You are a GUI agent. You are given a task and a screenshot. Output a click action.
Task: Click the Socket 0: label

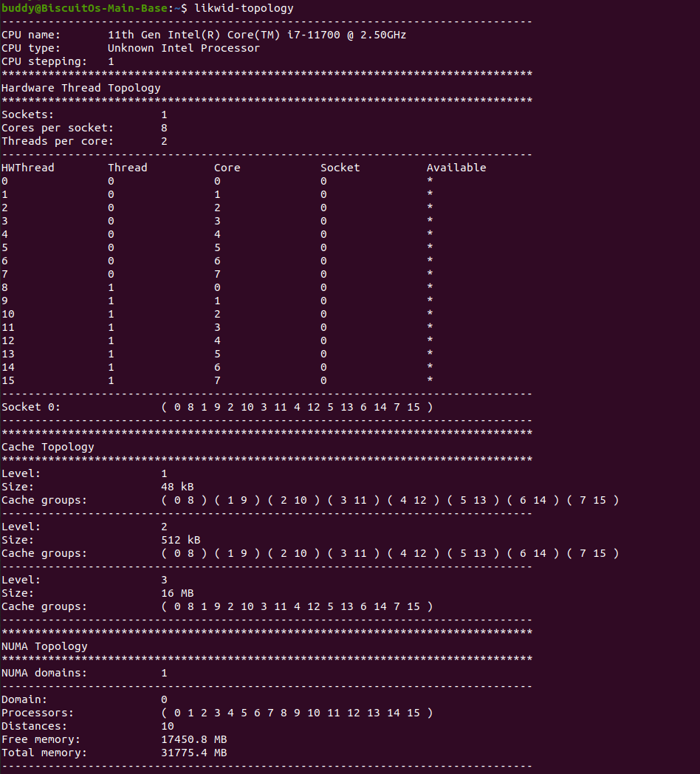tap(31, 407)
